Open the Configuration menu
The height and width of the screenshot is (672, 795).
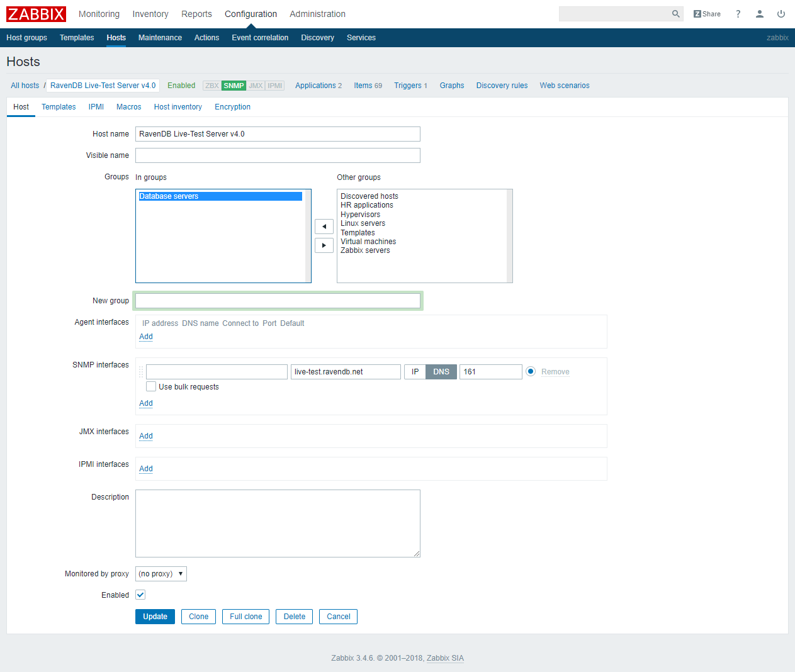tap(251, 14)
